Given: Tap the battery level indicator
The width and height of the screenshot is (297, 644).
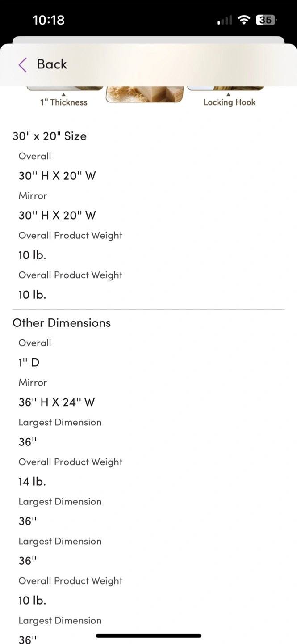Looking at the screenshot, I should [x=266, y=20].
